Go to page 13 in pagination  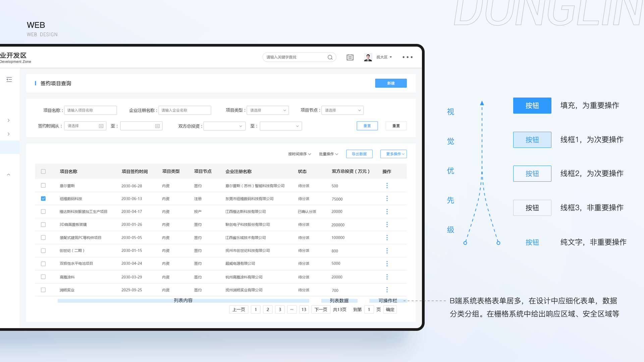304,310
